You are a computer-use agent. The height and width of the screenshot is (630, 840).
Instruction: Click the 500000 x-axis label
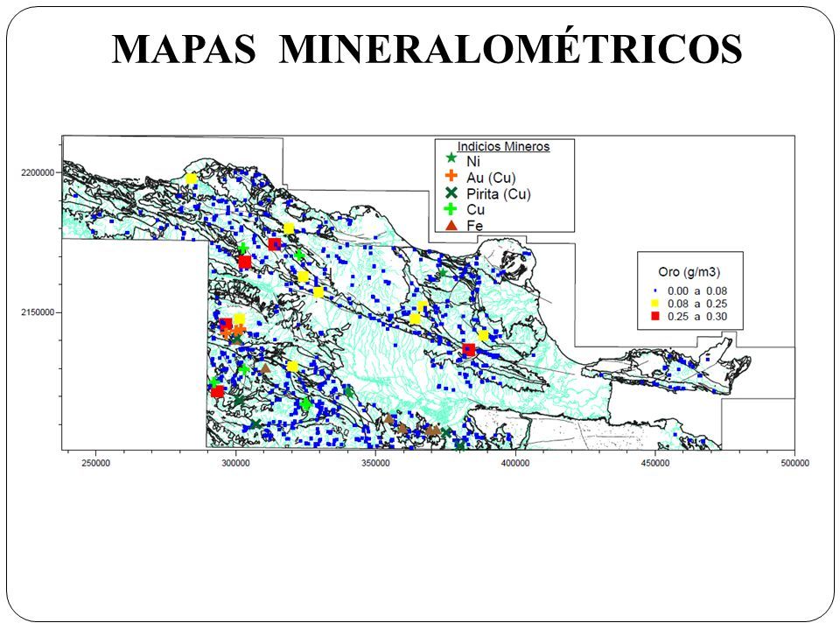(x=795, y=463)
